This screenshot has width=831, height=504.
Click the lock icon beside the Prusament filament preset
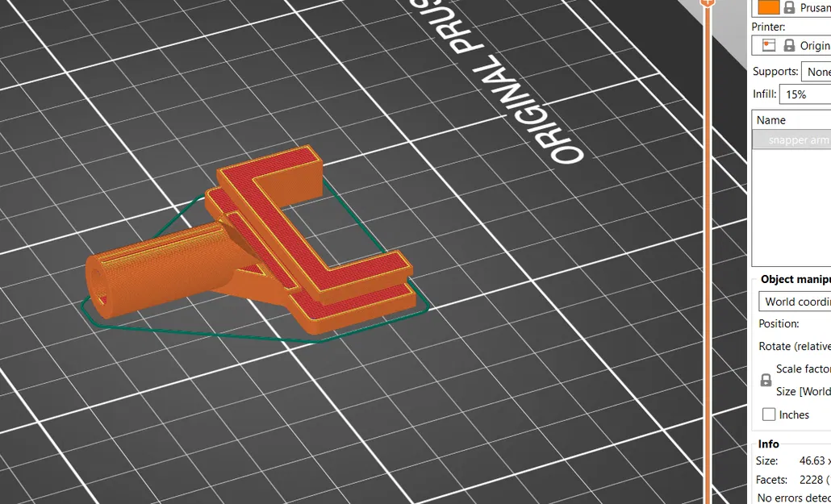(789, 7)
